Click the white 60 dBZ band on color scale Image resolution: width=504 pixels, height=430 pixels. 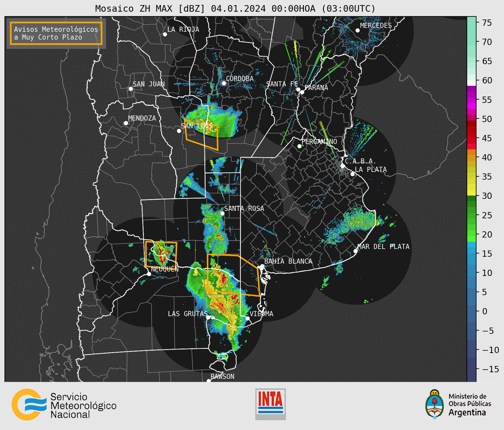tap(471, 83)
